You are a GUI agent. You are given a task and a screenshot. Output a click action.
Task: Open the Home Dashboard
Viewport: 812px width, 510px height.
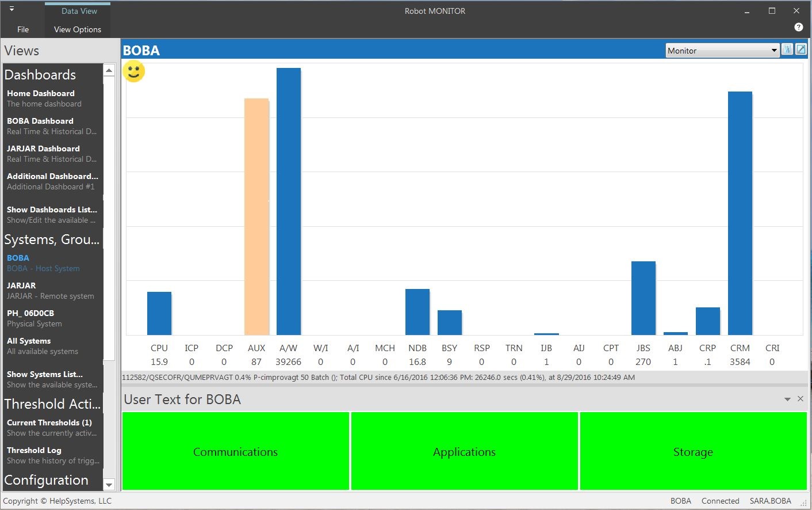click(x=52, y=98)
